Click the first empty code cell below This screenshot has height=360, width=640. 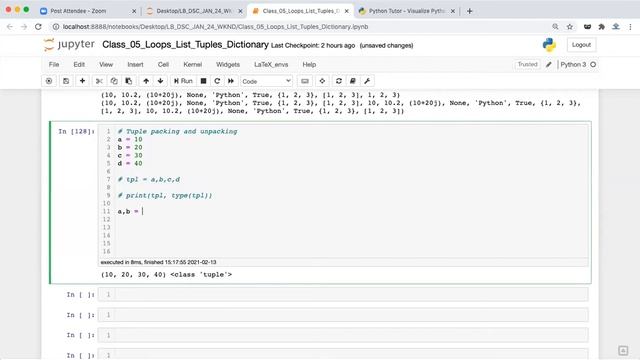[x=343, y=294]
